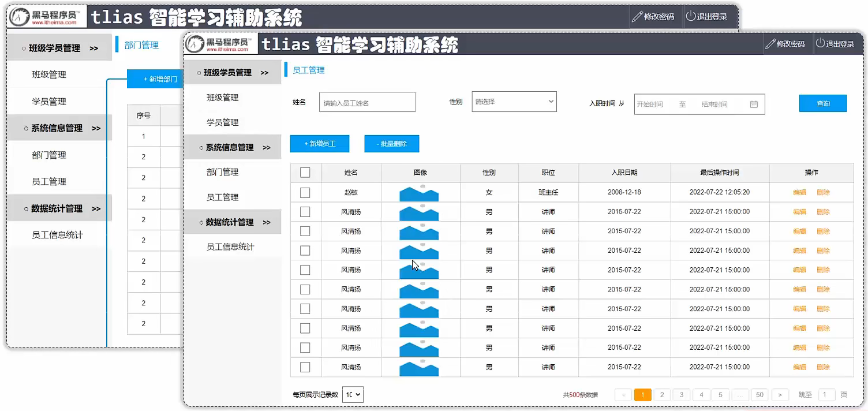
Task: Click the 姓名 employee name input field
Action: point(367,101)
